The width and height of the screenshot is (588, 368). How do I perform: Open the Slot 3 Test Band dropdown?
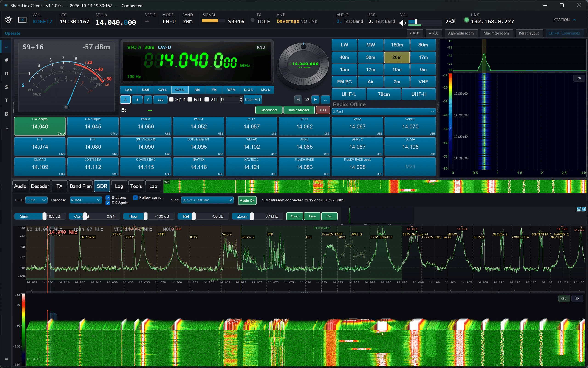[207, 200]
